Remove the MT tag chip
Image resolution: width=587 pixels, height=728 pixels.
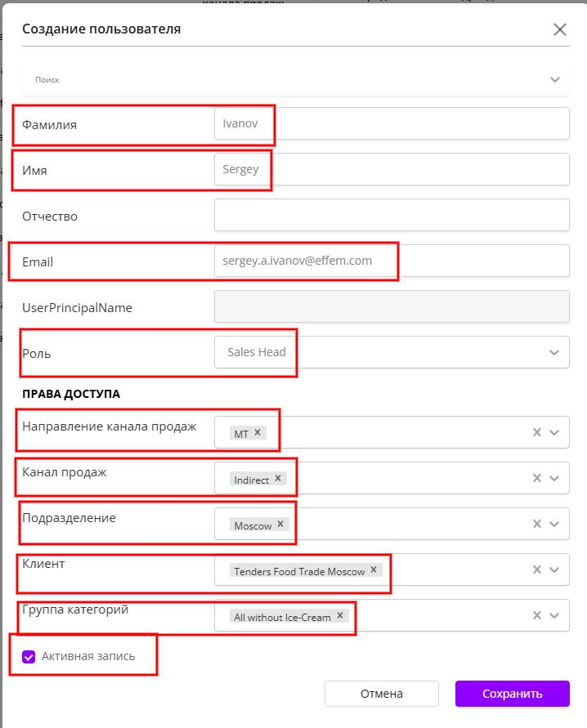(x=258, y=433)
